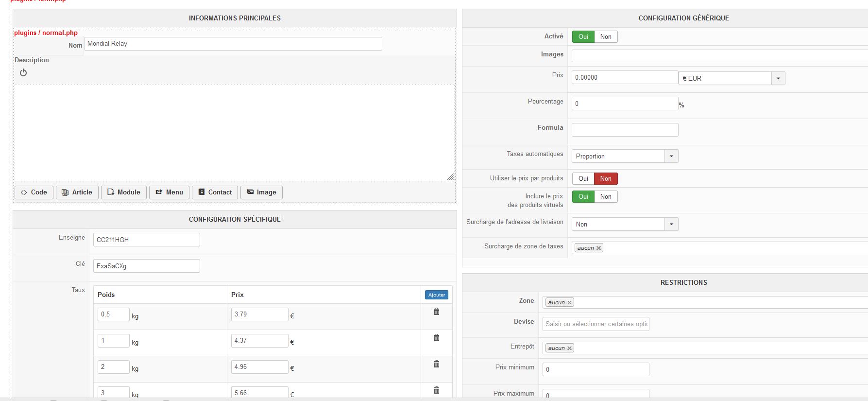This screenshot has width=868, height=401.
Task: Insert a Contact in the description
Action: pyautogui.click(x=215, y=192)
